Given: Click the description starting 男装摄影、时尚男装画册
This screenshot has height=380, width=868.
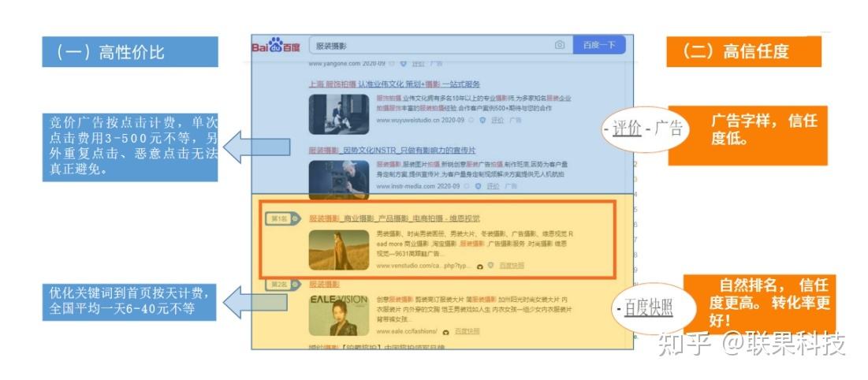Looking at the screenshot, I should click(475, 244).
